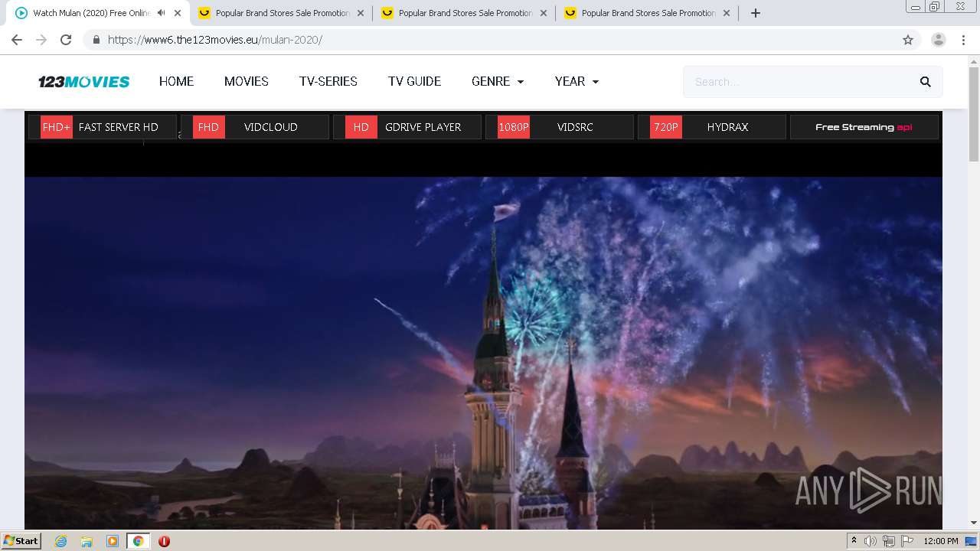Click the page vertical scrollbar thumb

click(974, 115)
